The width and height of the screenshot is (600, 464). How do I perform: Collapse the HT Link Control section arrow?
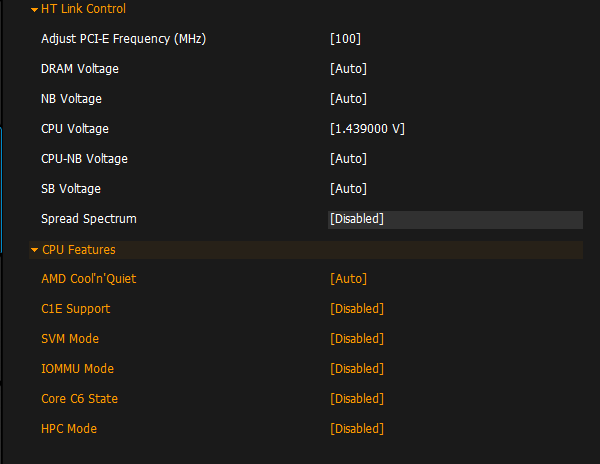pos(34,9)
